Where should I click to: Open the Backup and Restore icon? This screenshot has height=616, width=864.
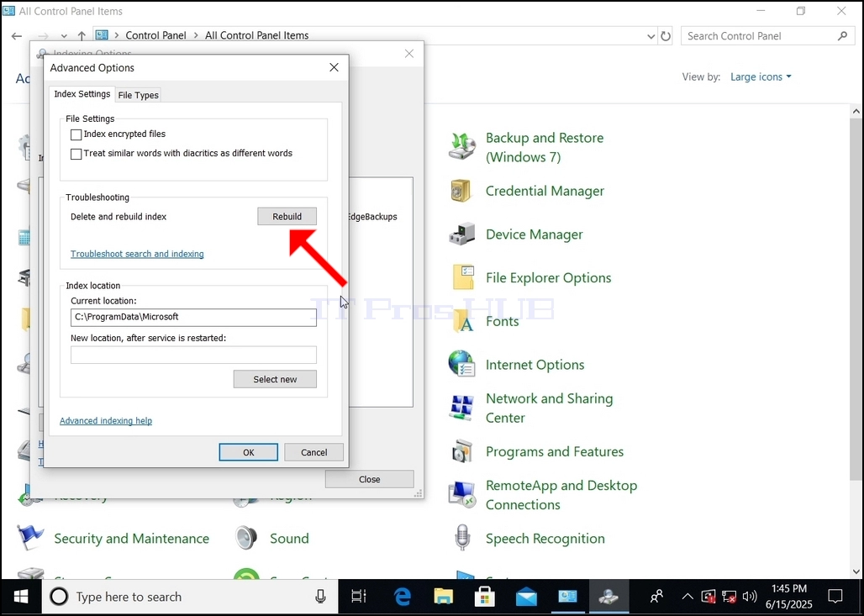461,146
